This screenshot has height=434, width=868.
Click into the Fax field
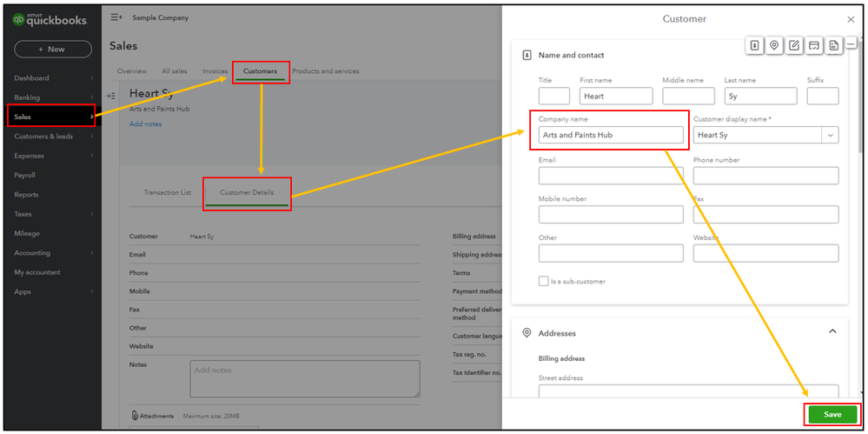(765, 214)
